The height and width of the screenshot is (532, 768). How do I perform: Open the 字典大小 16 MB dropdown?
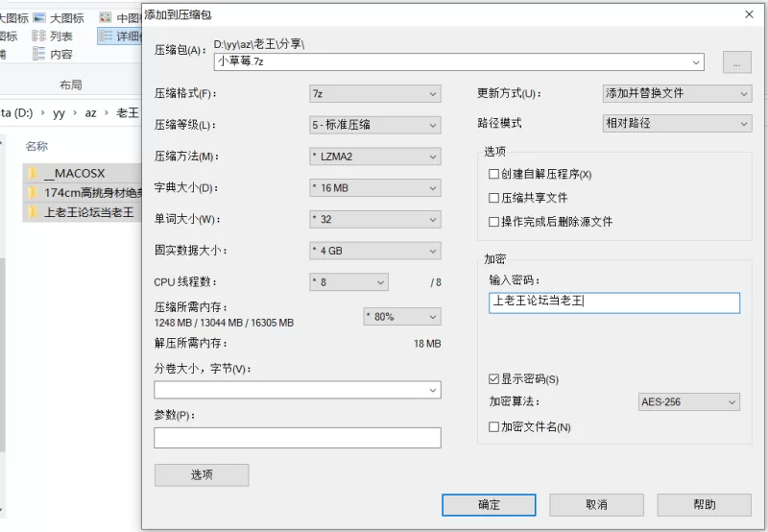pos(375,187)
